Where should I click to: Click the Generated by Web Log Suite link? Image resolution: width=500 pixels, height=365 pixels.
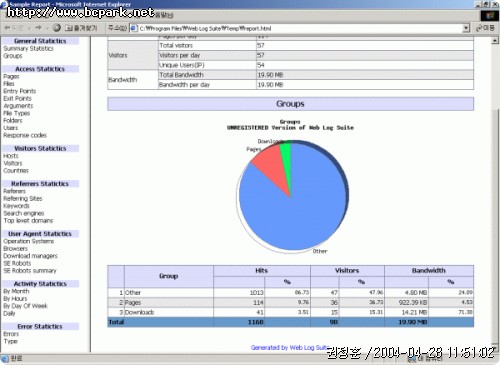coord(290,348)
